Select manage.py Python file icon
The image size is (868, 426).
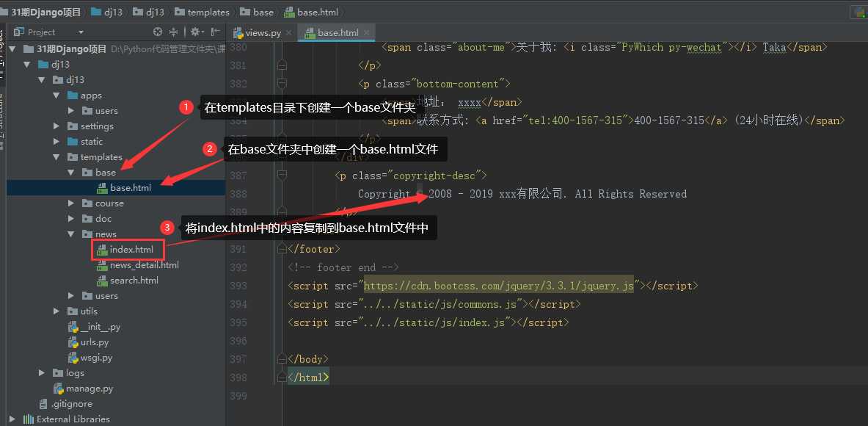coord(58,389)
